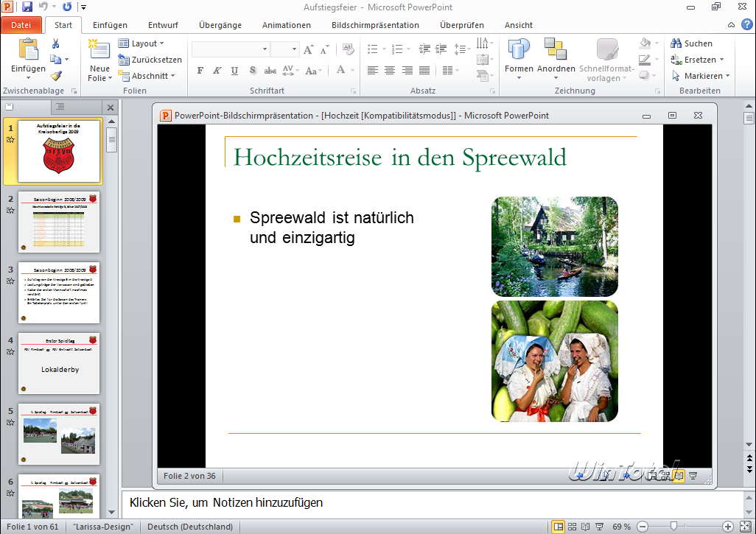756x534 pixels.
Task: Open change case Aa dropdown
Action: click(x=313, y=71)
